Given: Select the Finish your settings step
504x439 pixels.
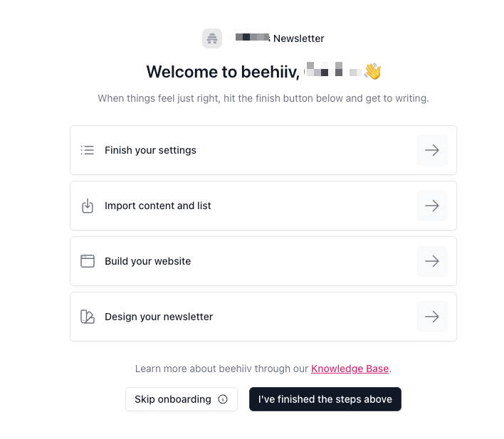Looking at the screenshot, I should [150, 150].
